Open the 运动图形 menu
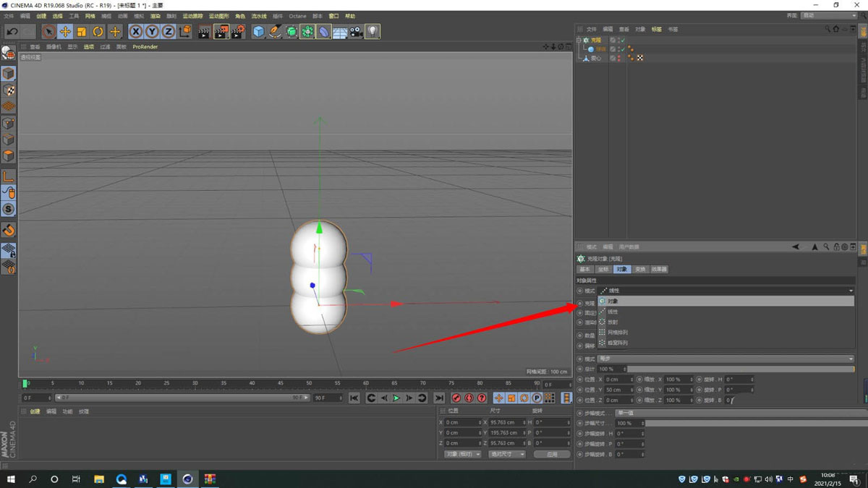The height and width of the screenshot is (488, 868). (x=218, y=16)
